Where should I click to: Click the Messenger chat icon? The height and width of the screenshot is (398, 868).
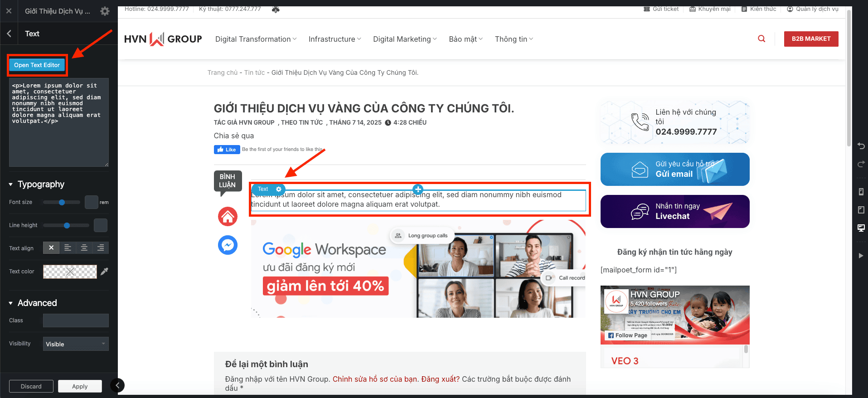228,245
